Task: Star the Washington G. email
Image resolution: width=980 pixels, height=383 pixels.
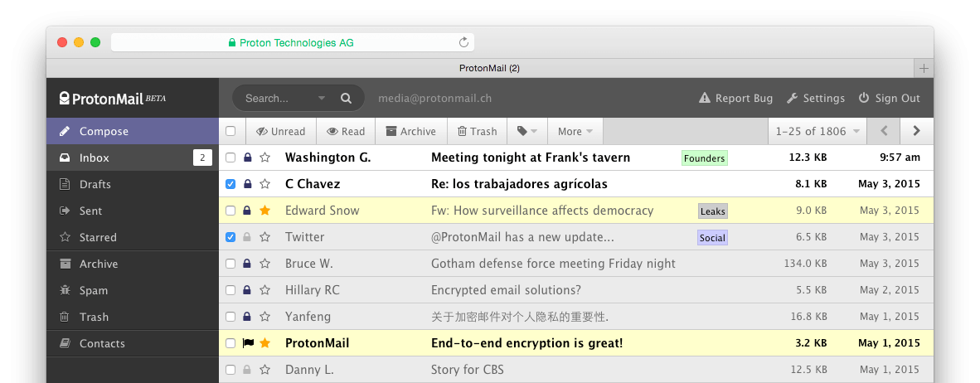Action: [265, 158]
